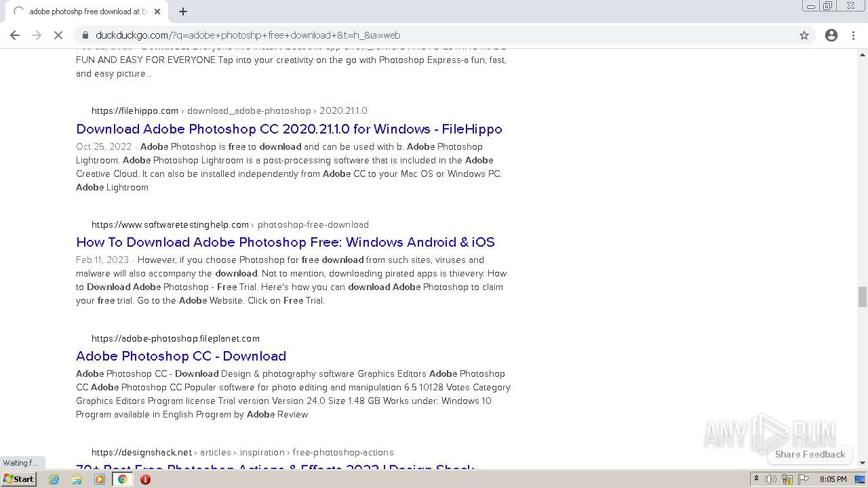
Task: Open the Chrome profile avatar menu
Action: coord(831,35)
